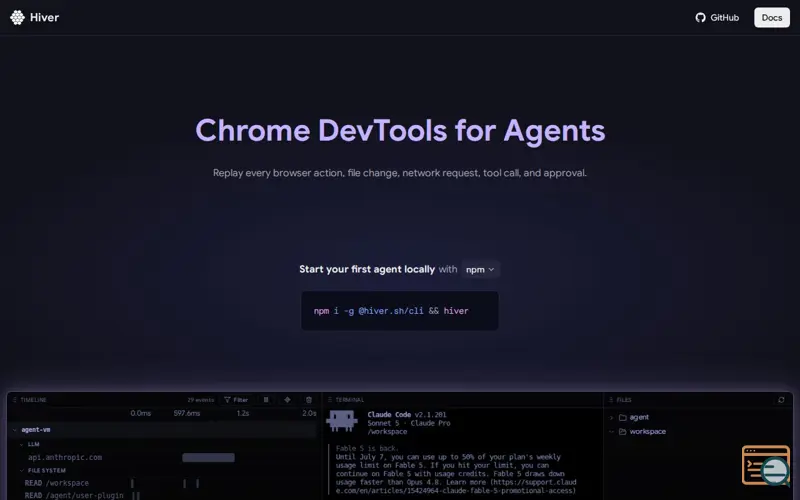
Task: Click the 1.2s timeline ruler mark
Action: click(243, 413)
